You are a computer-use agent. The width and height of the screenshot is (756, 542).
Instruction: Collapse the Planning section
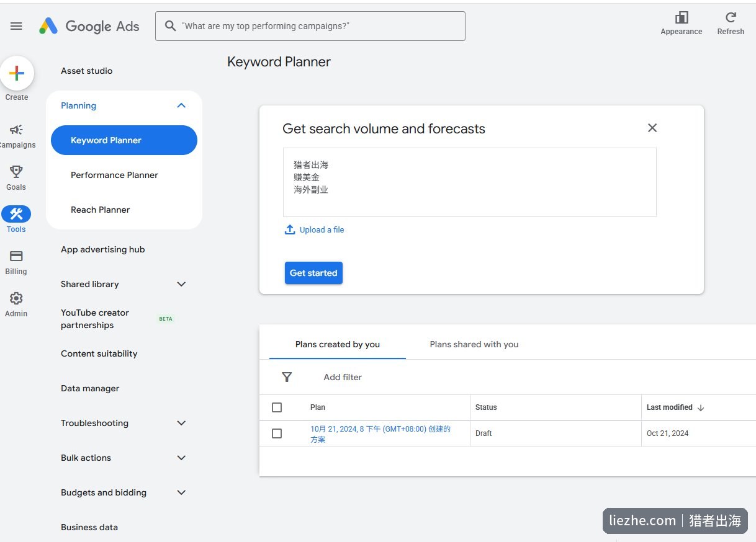(181, 105)
